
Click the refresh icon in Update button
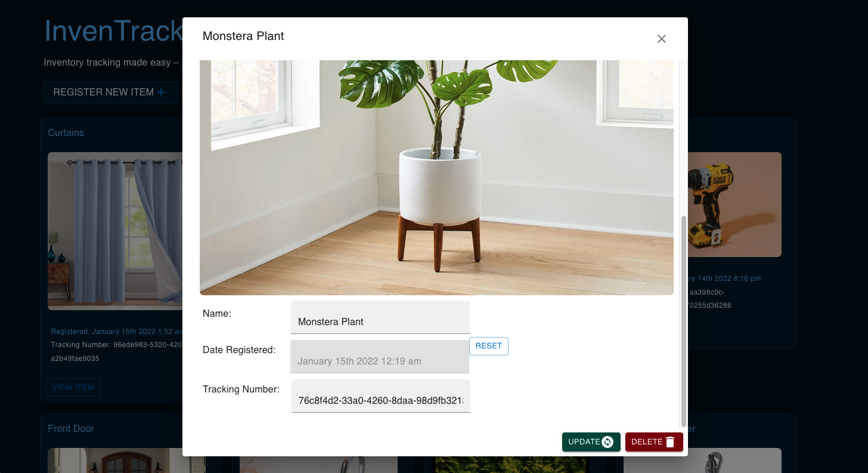tap(607, 442)
